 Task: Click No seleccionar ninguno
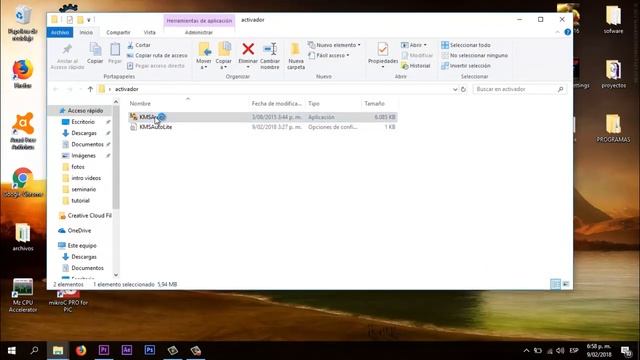pos(475,56)
